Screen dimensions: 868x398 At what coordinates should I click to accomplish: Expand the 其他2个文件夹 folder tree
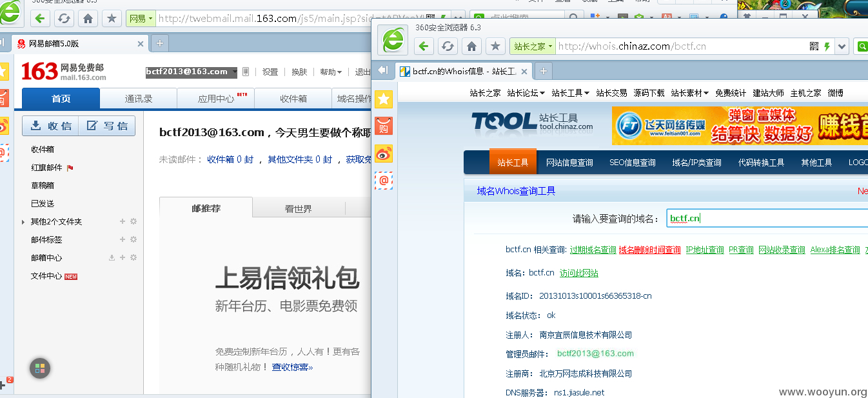pyautogui.click(x=24, y=222)
